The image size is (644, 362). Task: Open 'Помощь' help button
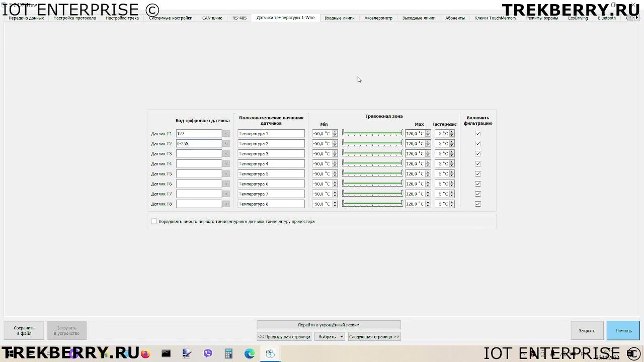(623, 330)
